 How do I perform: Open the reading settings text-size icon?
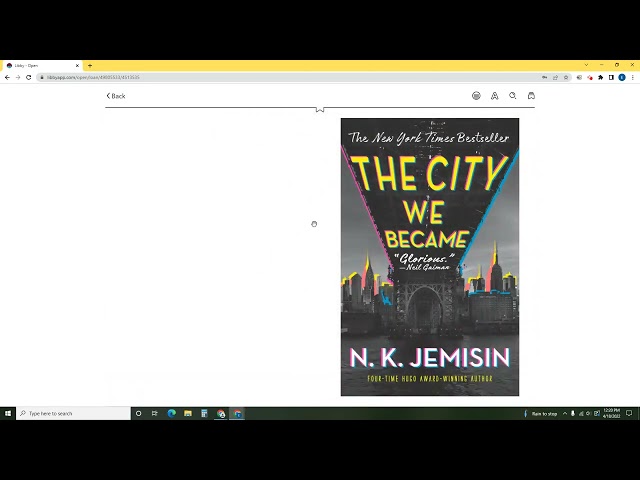point(494,96)
